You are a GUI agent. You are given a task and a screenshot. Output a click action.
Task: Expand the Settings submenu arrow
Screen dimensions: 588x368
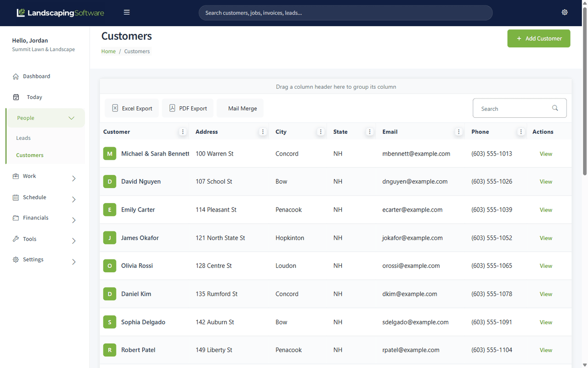pyautogui.click(x=74, y=262)
